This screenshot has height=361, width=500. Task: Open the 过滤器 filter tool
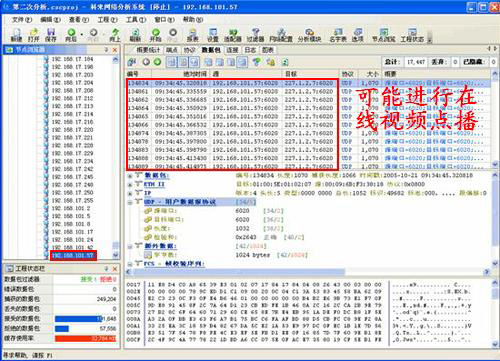(x=256, y=35)
